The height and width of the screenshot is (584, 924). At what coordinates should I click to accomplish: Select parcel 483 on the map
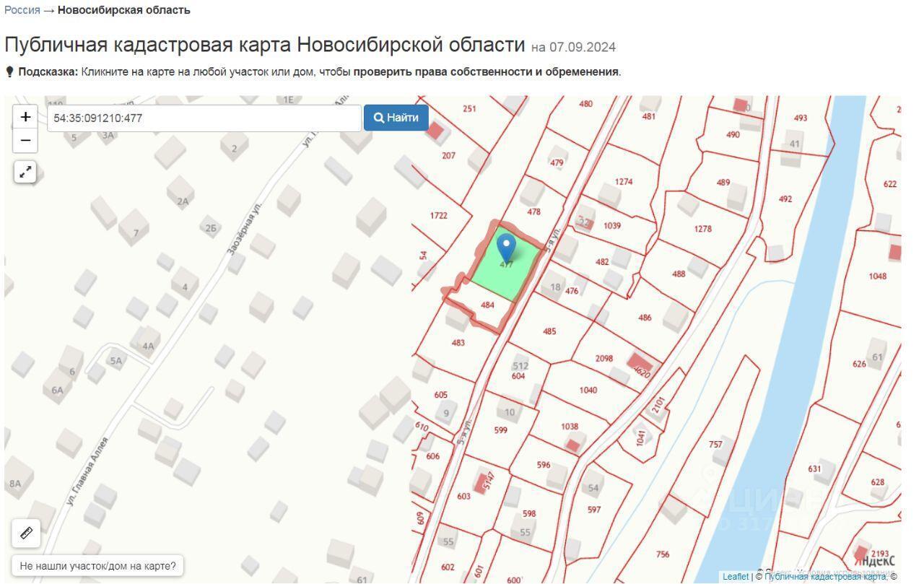[x=458, y=343]
